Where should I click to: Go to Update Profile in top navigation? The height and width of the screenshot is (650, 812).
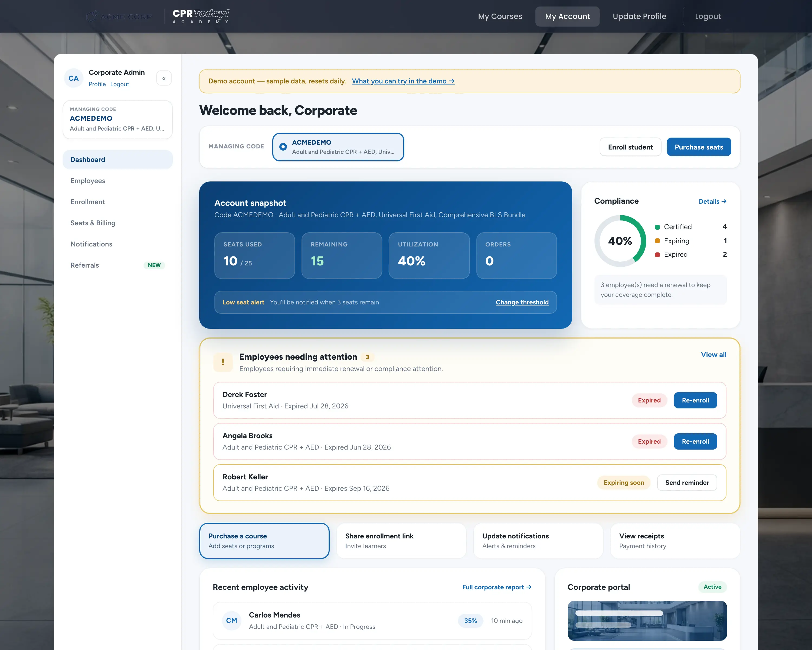[x=639, y=16]
